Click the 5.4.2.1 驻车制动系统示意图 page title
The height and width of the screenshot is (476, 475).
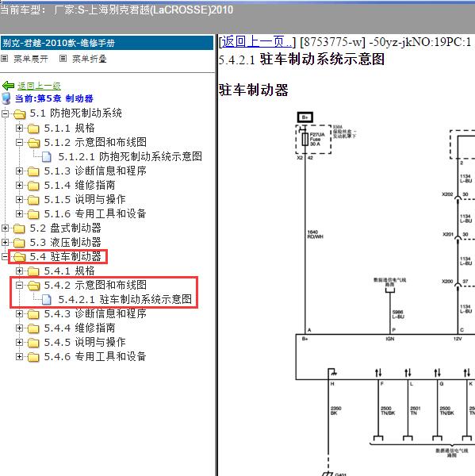pos(301,59)
